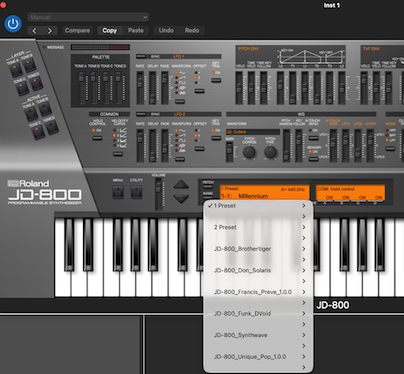The image size is (404, 374).
Task: Click the Millennium patch name display
Action: (x=265, y=193)
